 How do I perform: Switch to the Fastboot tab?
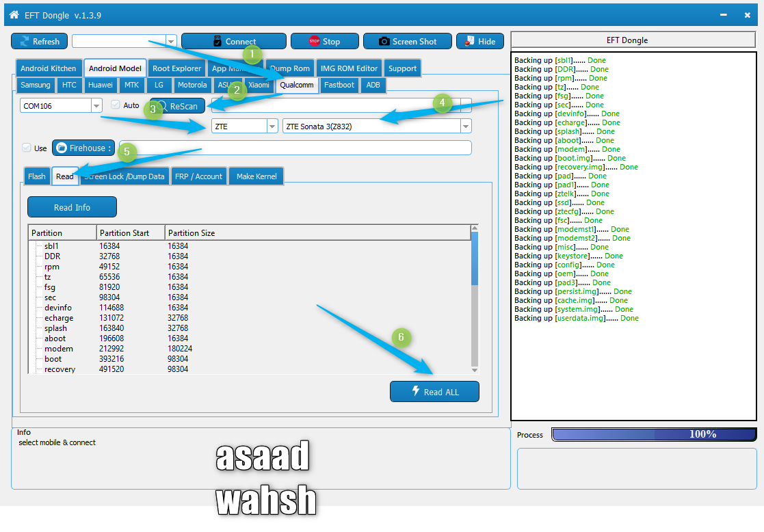coord(339,85)
